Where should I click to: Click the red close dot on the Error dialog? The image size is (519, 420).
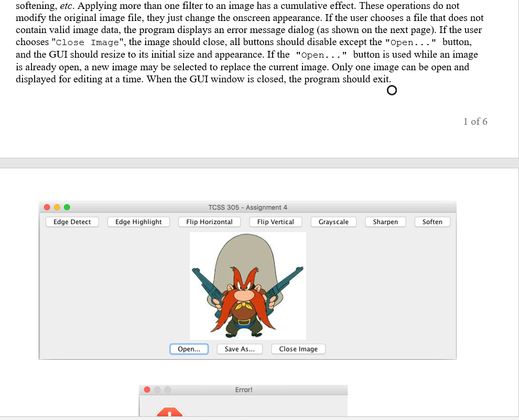pos(147,390)
